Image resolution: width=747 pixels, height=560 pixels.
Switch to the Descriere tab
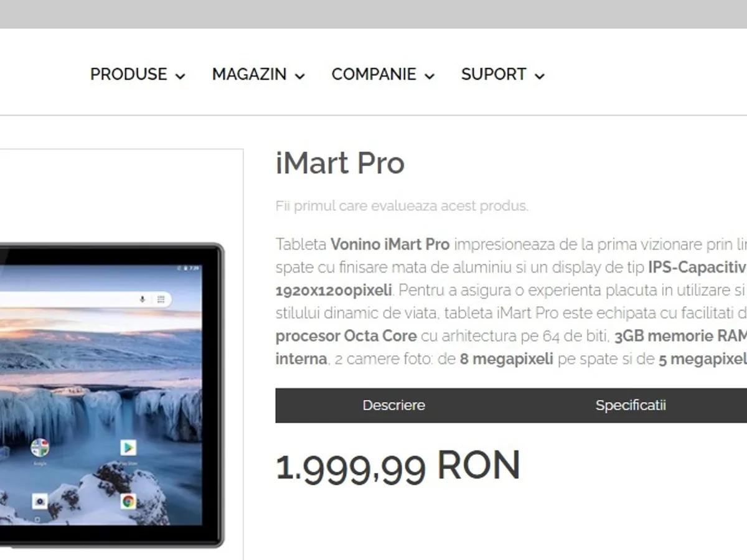tap(393, 405)
